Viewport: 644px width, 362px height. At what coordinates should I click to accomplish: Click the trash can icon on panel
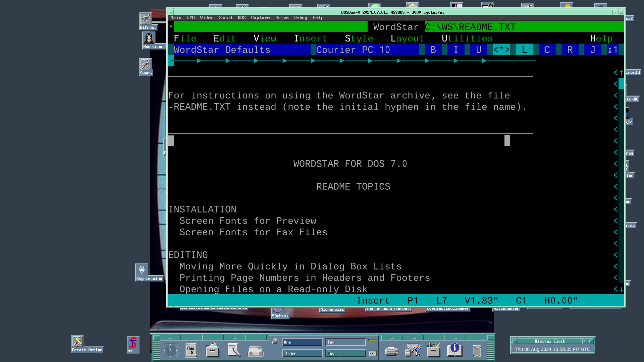pyautogui.click(x=477, y=351)
